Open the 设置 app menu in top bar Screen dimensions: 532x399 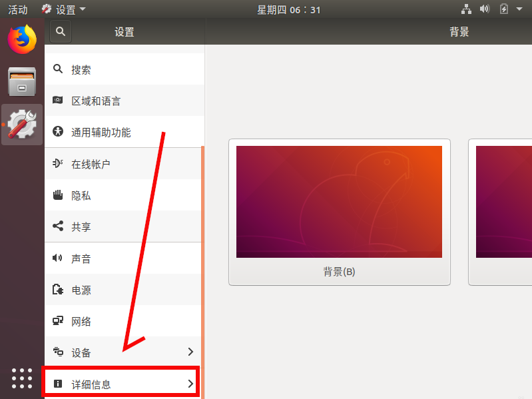tap(64, 9)
